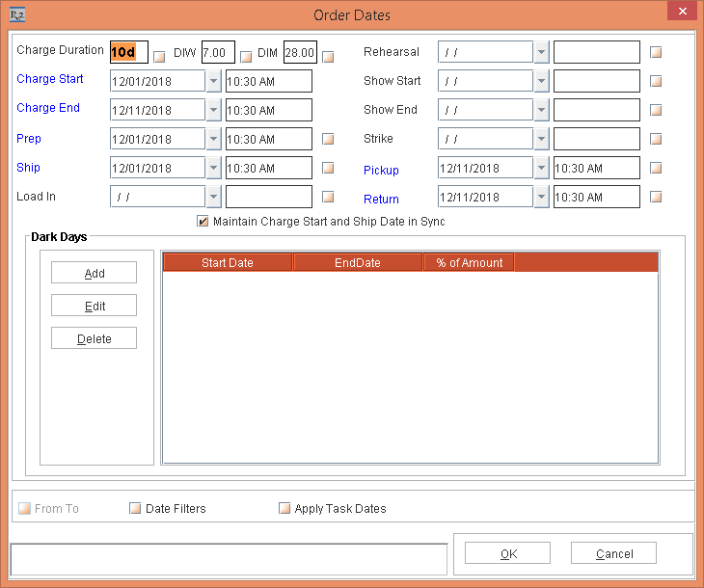Confirm the dialog with the OK button
Viewport: 704px width, 588px height.
(x=508, y=553)
